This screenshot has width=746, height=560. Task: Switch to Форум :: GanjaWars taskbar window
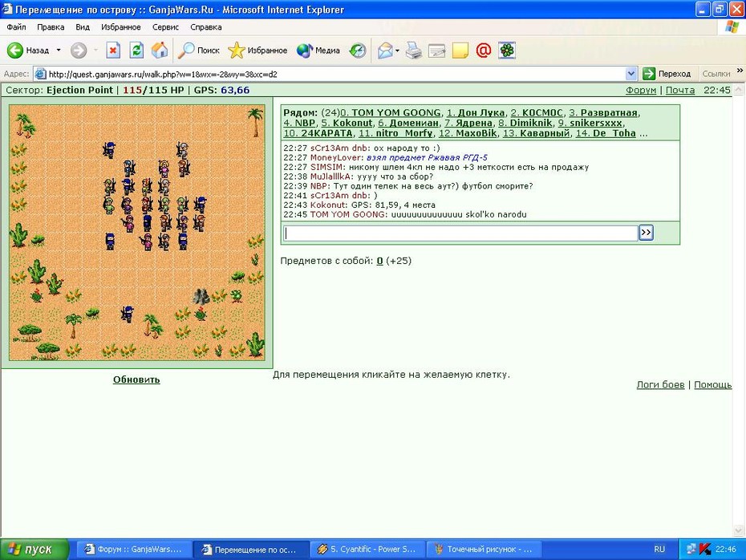[x=134, y=549]
